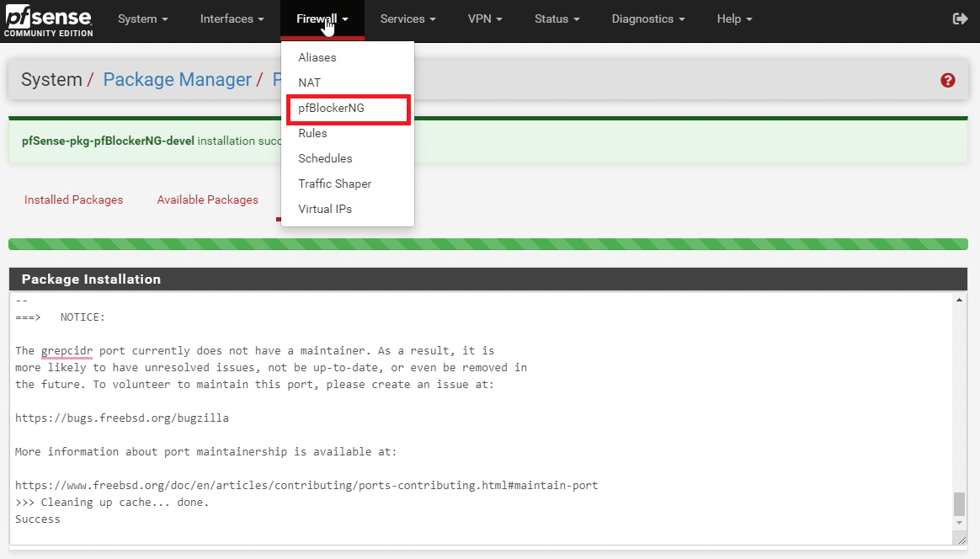The width and height of the screenshot is (980, 559).
Task: Collapse the Firewall dropdown menu
Action: 322,19
